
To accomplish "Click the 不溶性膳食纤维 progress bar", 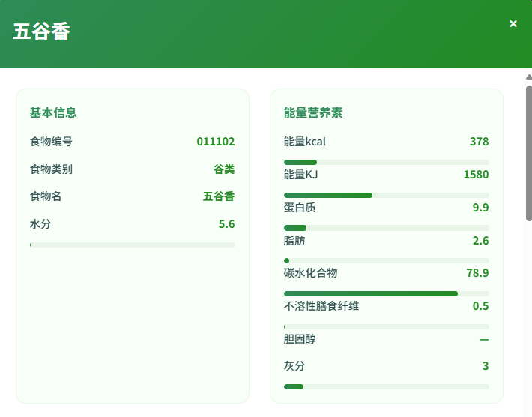I will click(386, 326).
